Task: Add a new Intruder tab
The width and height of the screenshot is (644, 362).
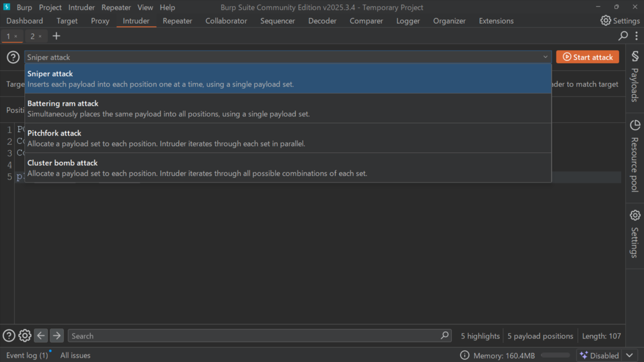Action: [56, 36]
